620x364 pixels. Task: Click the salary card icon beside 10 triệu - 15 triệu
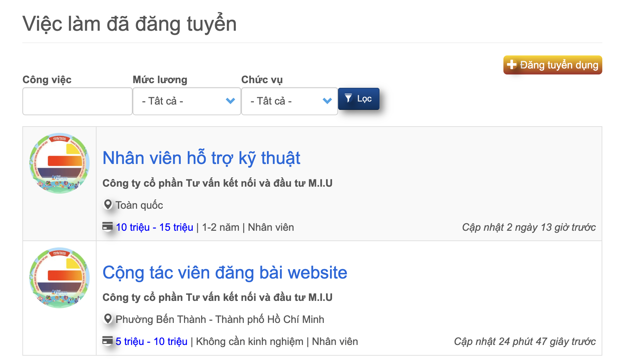[107, 226]
